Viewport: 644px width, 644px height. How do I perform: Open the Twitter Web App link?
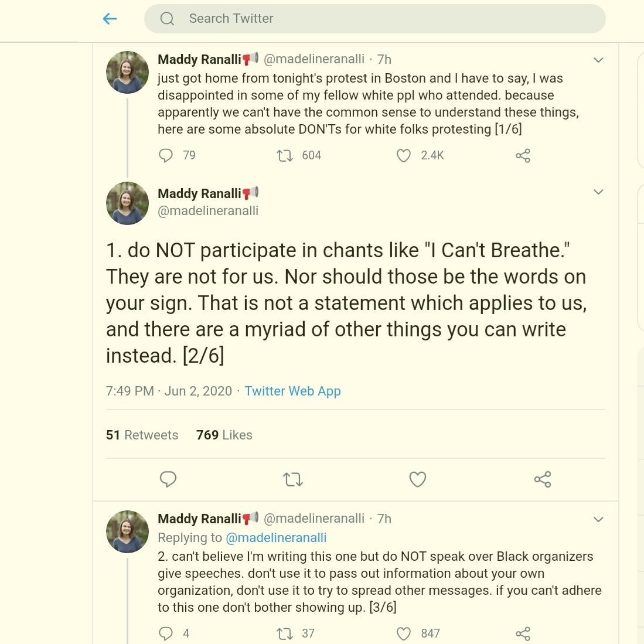point(292,391)
